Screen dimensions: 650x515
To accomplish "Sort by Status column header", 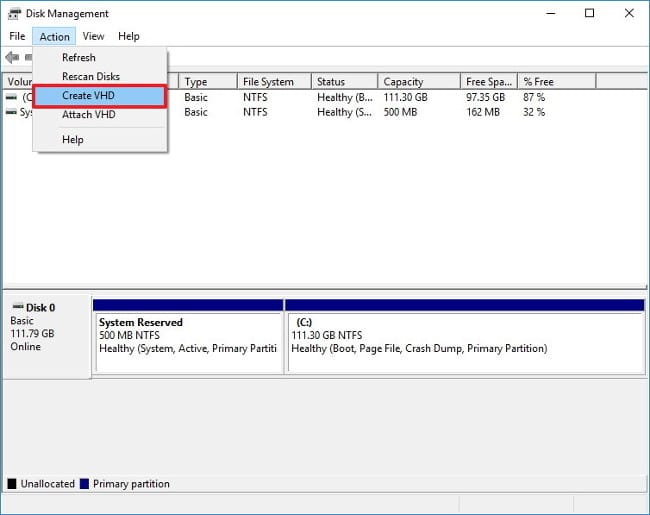I will pyautogui.click(x=345, y=82).
